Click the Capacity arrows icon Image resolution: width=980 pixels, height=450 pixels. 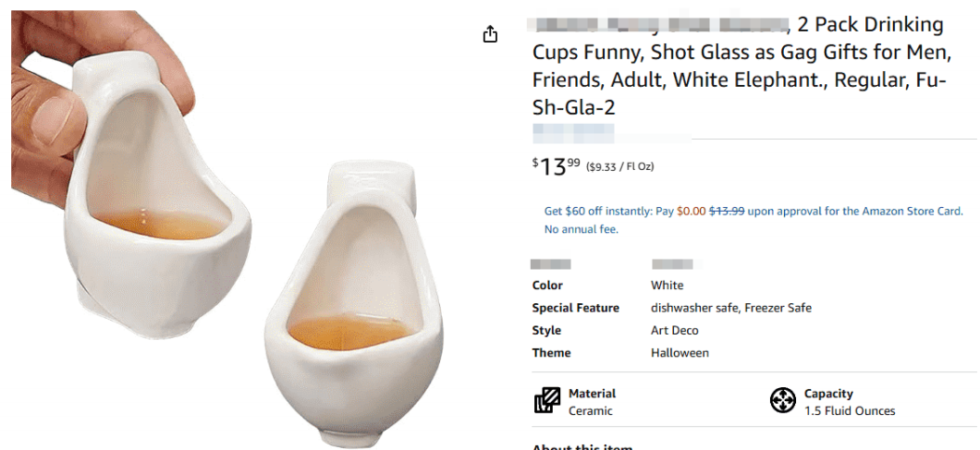pos(782,400)
